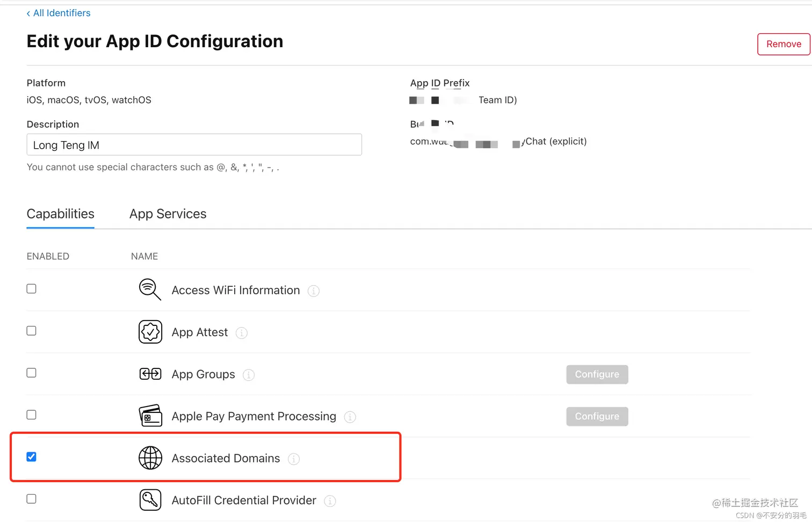Click the AutoFill Credential Provider key icon
The image size is (812, 522).
pos(150,500)
